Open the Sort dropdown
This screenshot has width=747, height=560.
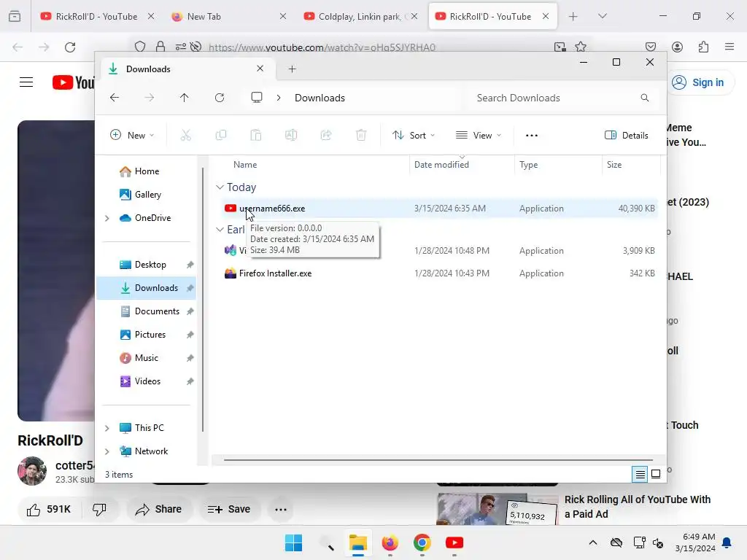tap(414, 135)
